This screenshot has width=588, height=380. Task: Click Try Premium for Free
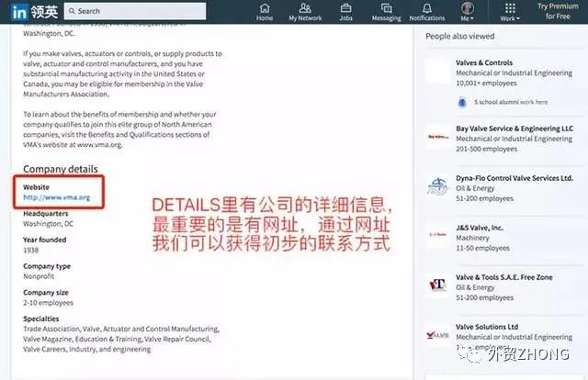point(558,11)
